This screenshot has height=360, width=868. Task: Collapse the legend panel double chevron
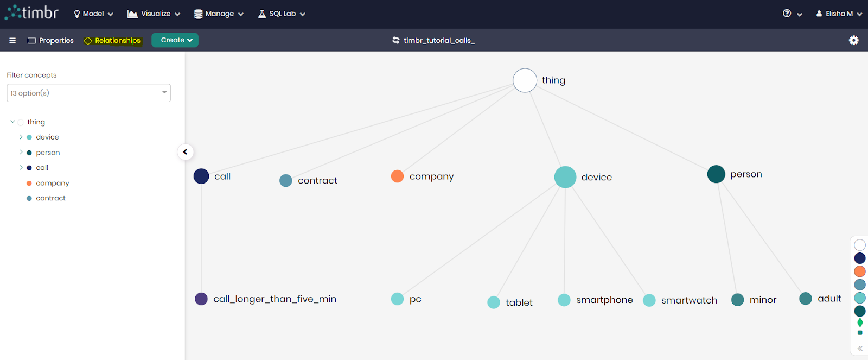pos(860,348)
